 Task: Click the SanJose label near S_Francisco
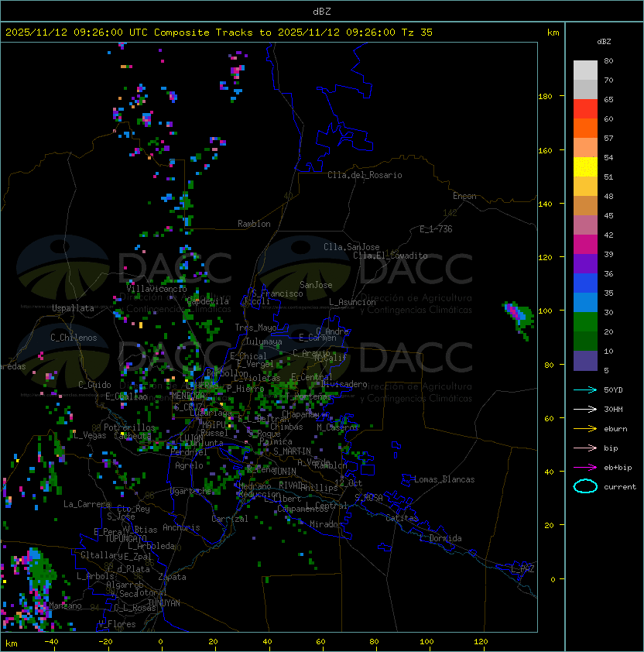pos(316,285)
